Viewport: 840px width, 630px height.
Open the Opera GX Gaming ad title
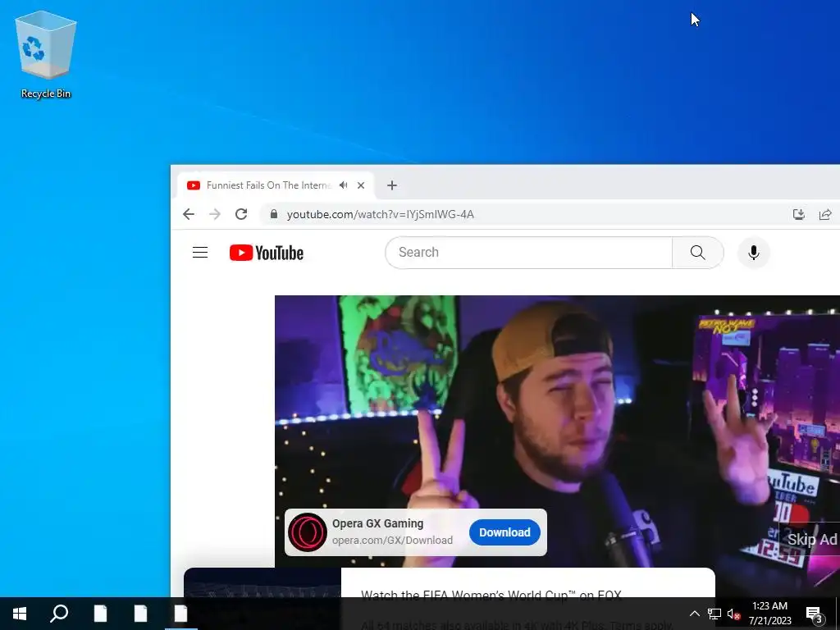pos(377,523)
